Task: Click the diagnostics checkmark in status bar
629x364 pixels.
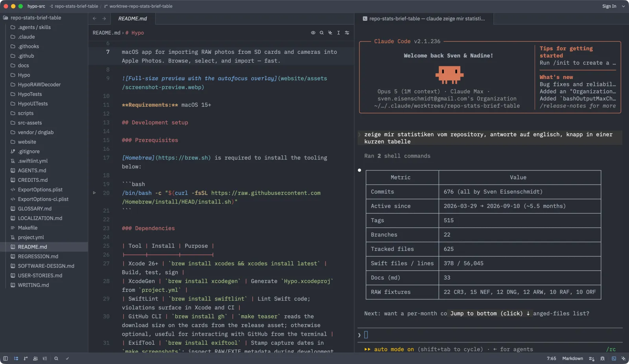Action: (x=67, y=359)
